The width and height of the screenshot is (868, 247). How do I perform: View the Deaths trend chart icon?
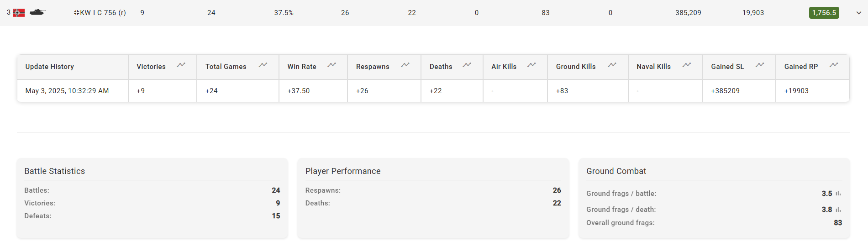(x=467, y=65)
